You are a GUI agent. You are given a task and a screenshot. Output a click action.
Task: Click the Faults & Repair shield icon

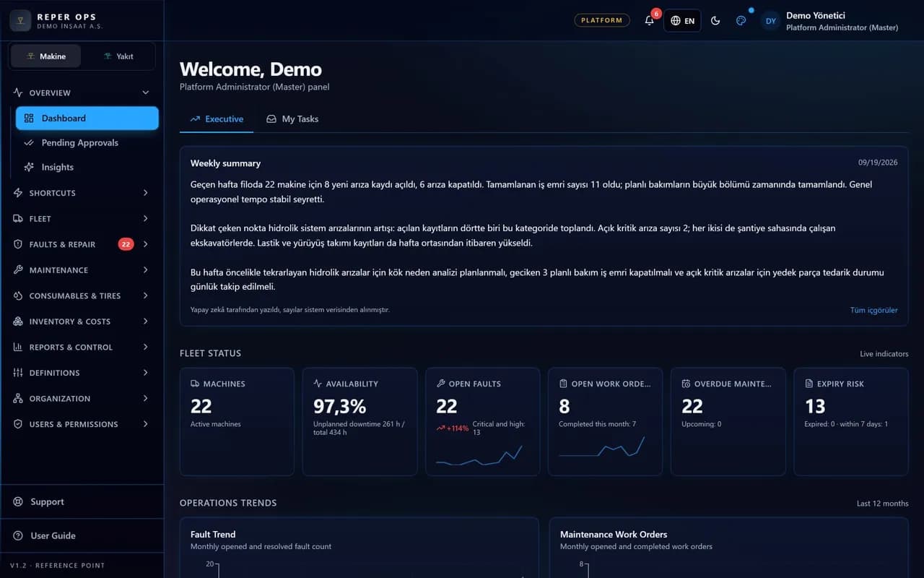click(18, 244)
